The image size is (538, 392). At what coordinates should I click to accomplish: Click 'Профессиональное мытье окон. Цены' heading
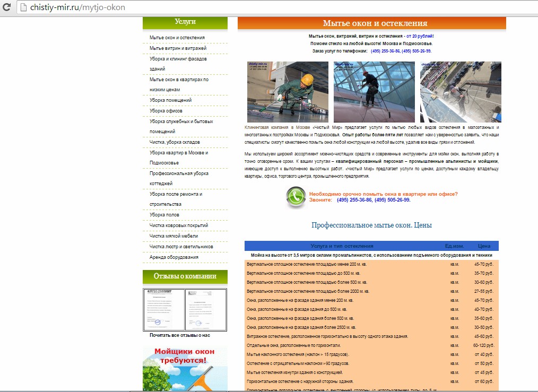(x=371, y=225)
